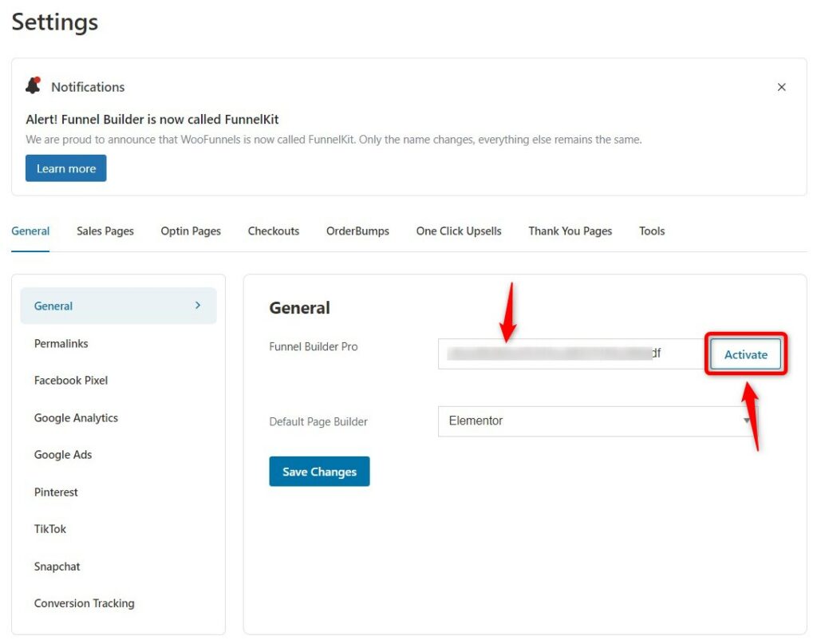817x644 pixels.
Task: Open the Default Page Builder dropdown
Action: pyautogui.click(x=598, y=421)
